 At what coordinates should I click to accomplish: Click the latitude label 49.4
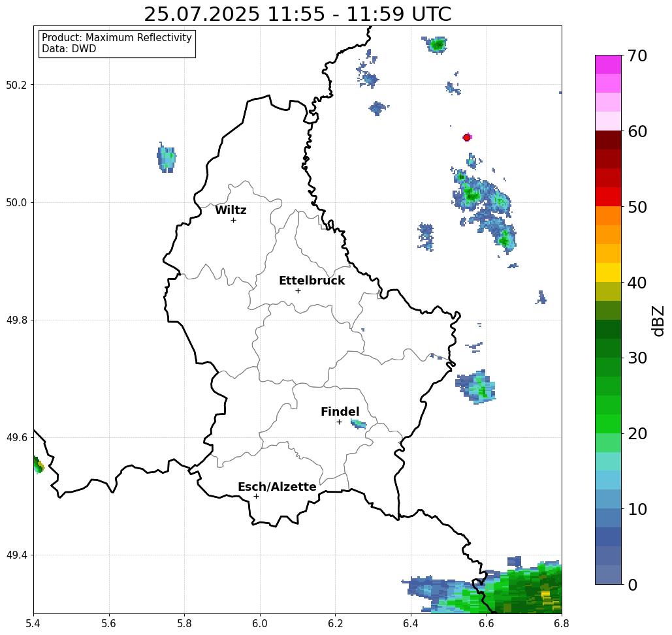[16, 555]
